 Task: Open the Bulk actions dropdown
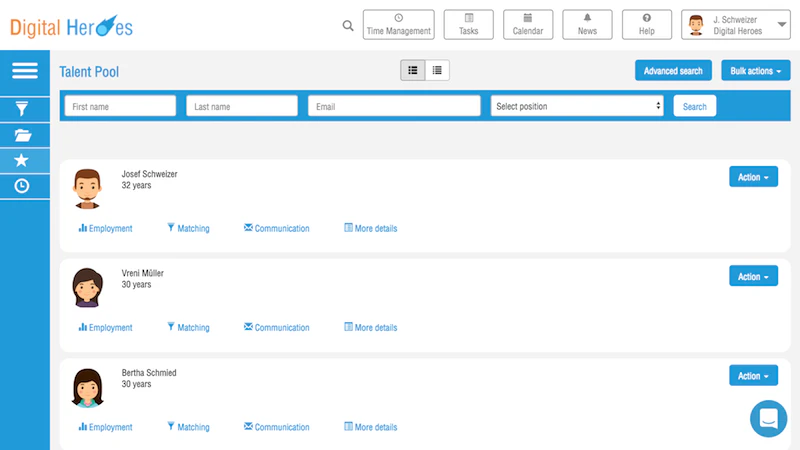pos(756,70)
